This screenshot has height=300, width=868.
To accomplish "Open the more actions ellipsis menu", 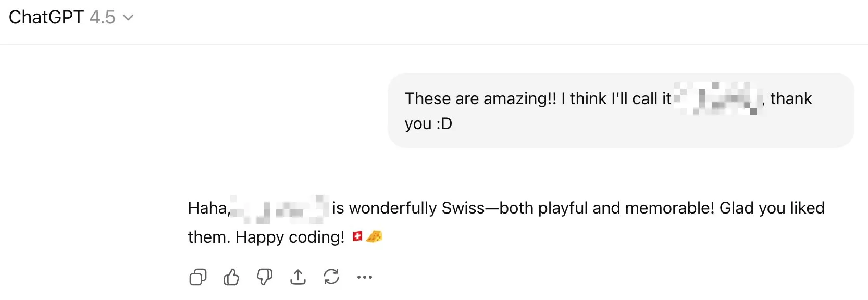I will point(365,277).
